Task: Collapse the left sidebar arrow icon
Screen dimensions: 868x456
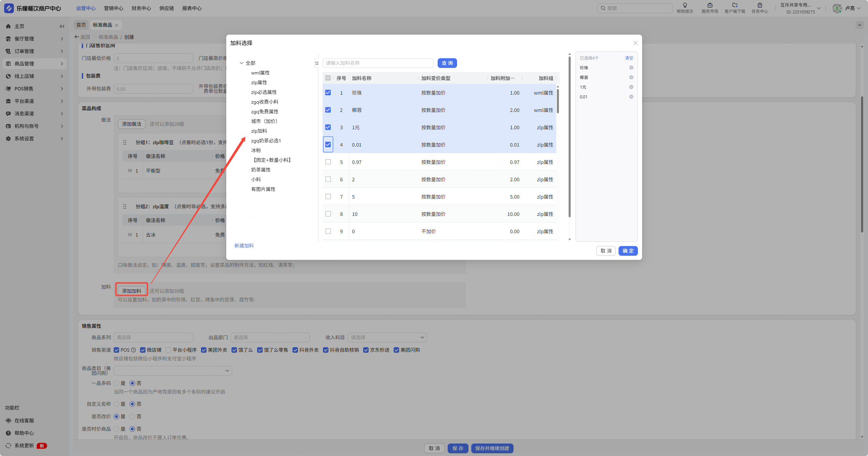Action: tap(62, 26)
